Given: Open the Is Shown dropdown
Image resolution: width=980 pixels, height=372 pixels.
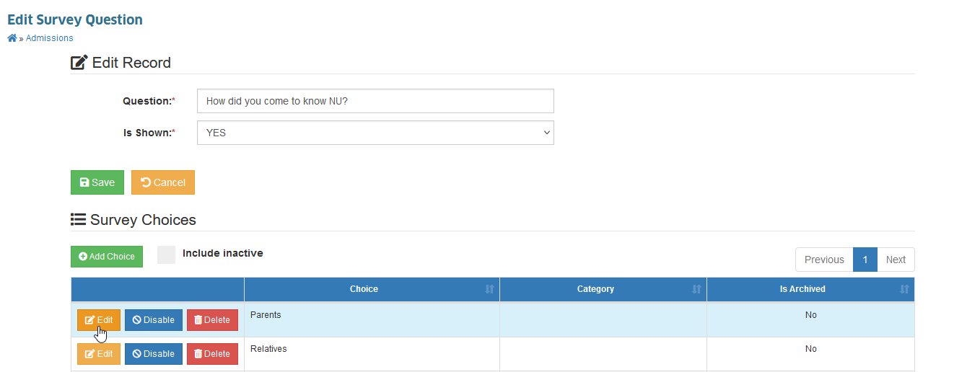Looking at the screenshot, I should [375, 133].
